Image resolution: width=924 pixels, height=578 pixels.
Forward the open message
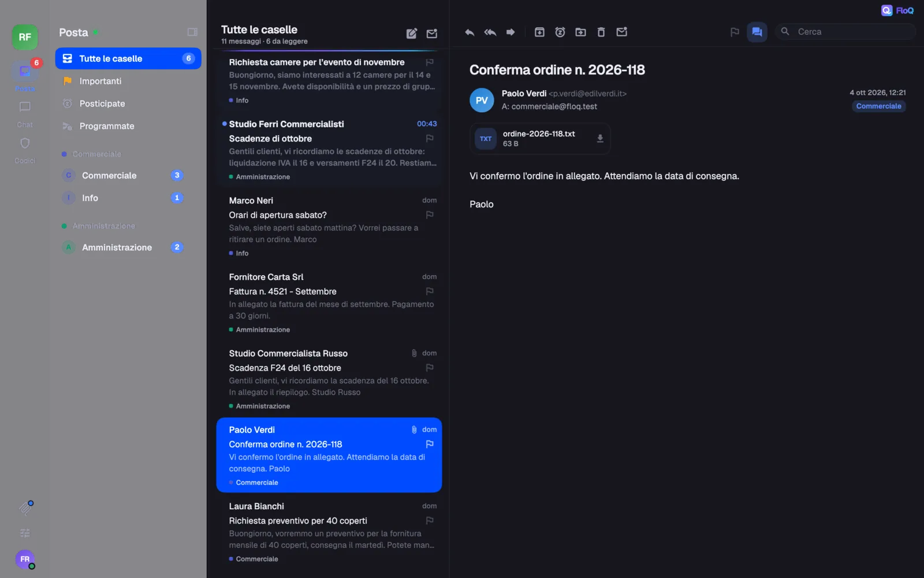click(511, 32)
